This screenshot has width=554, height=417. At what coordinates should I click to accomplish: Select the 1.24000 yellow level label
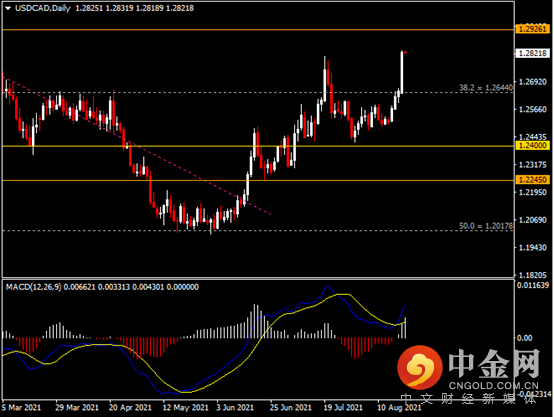click(532, 145)
